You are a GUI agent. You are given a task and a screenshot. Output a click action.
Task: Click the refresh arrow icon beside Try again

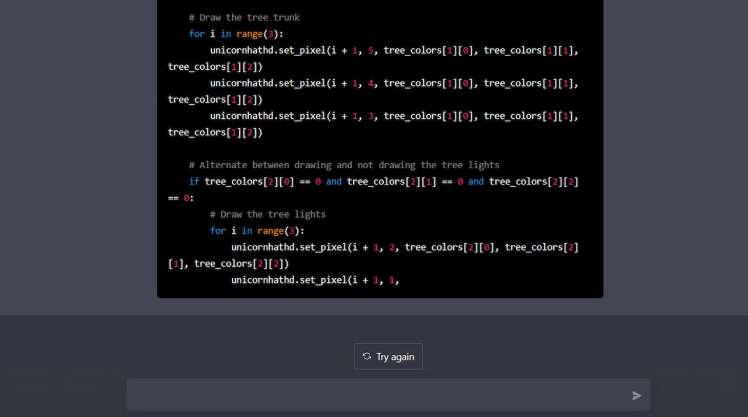[x=367, y=357]
